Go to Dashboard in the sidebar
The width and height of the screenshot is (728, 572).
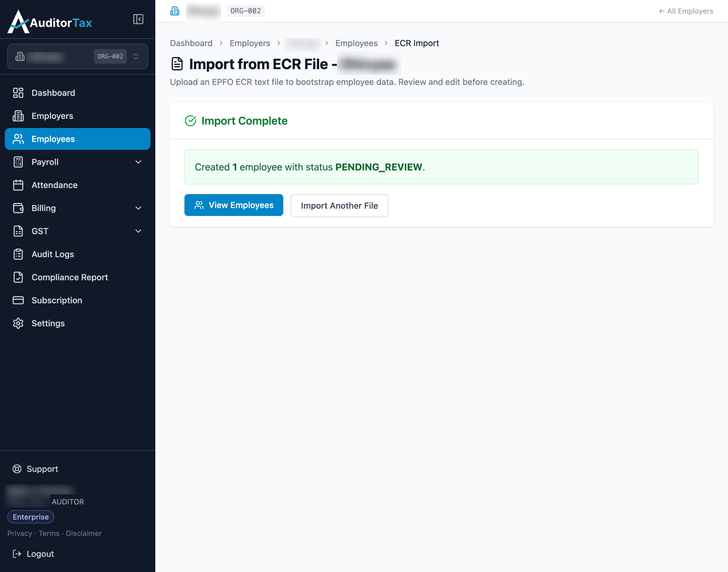click(x=77, y=93)
